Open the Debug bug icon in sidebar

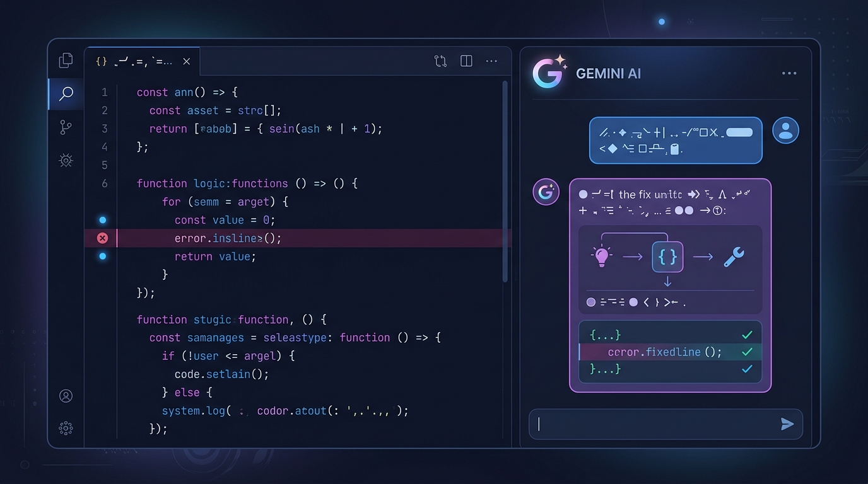[66, 161]
